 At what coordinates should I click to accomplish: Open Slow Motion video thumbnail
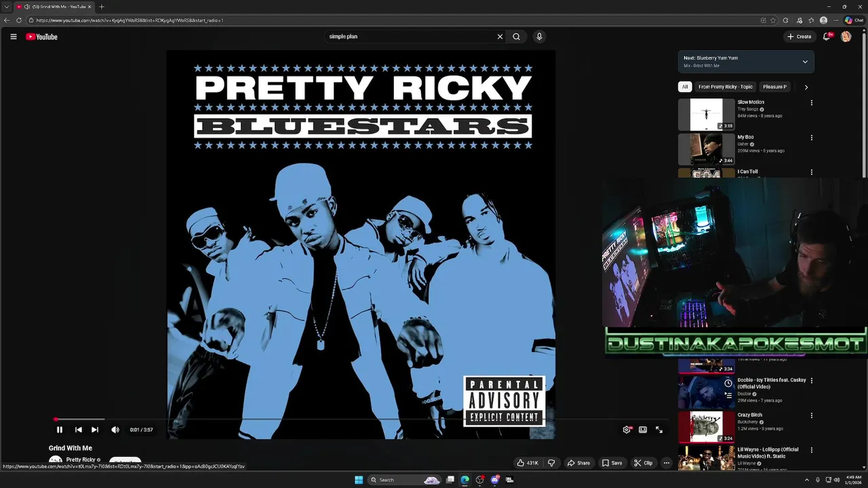[706, 115]
